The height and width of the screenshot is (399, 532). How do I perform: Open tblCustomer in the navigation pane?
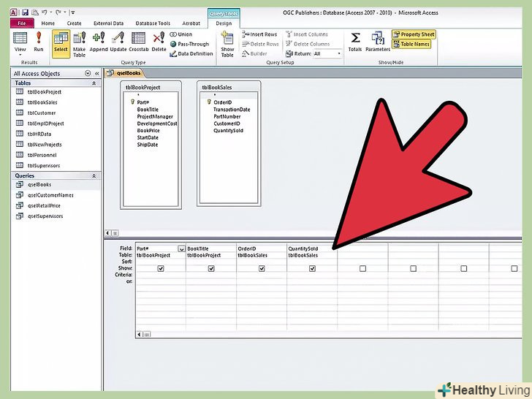tap(42, 113)
